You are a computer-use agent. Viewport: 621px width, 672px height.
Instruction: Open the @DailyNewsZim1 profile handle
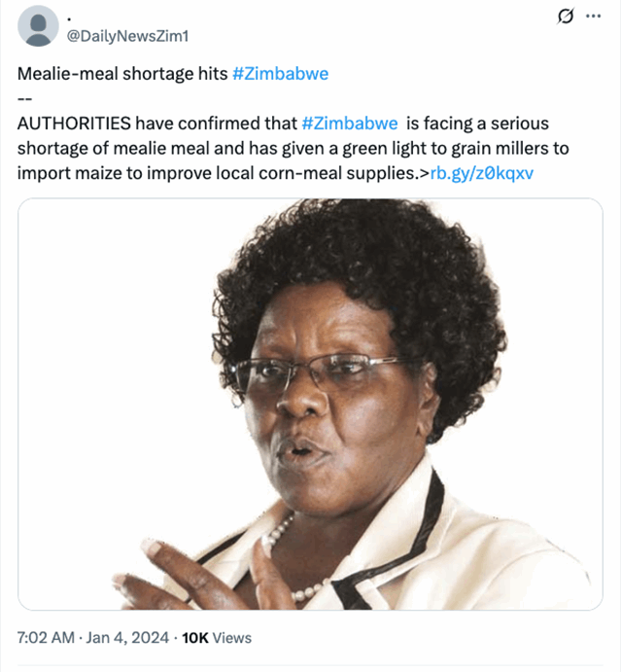(x=126, y=36)
